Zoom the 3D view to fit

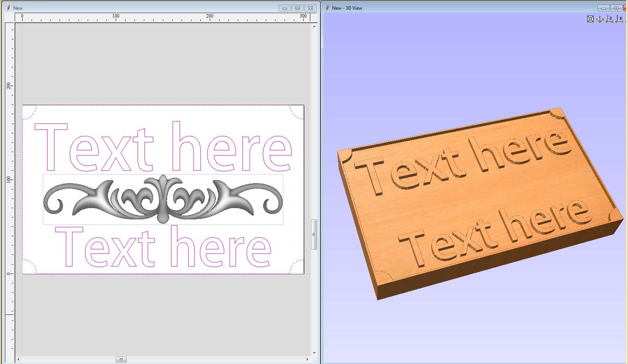(590, 19)
